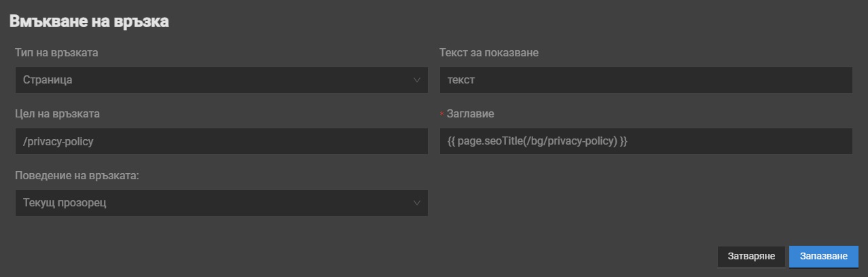Viewport: 868px width, 277px height.
Task: Select the 'Страница' value in link type
Action: tap(48, 80)
